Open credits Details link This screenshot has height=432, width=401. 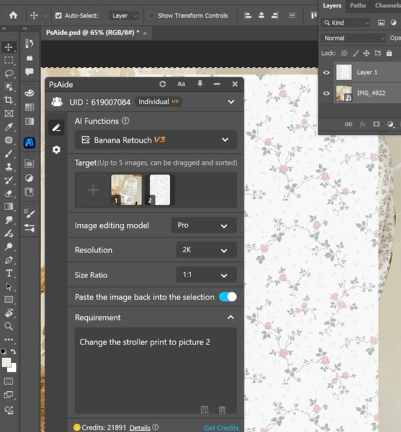coord(140,428)
